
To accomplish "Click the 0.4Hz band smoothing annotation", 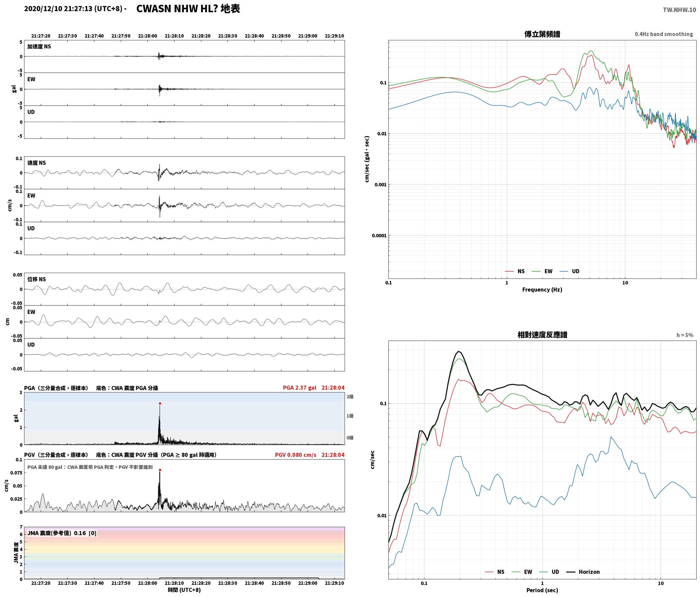I will click(664, 34).
